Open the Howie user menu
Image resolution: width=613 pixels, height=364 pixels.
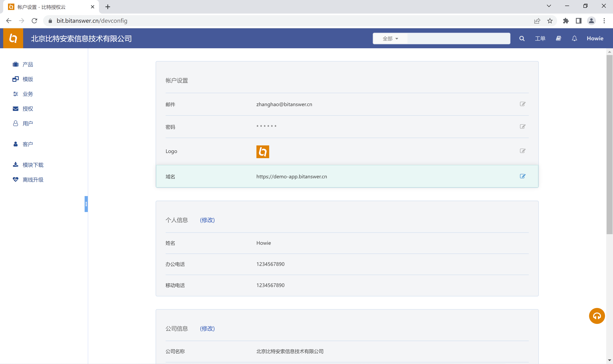coord(595,38)
